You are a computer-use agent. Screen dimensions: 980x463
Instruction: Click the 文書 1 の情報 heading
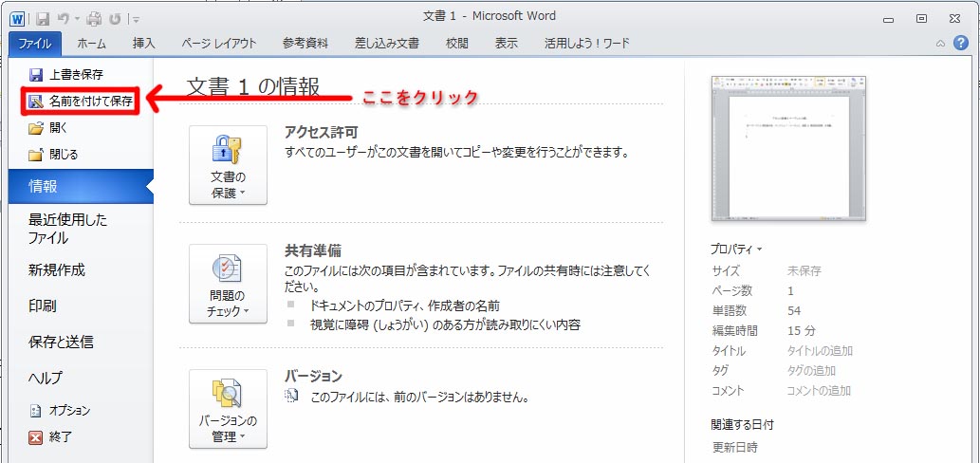click(x=253, y=86)
